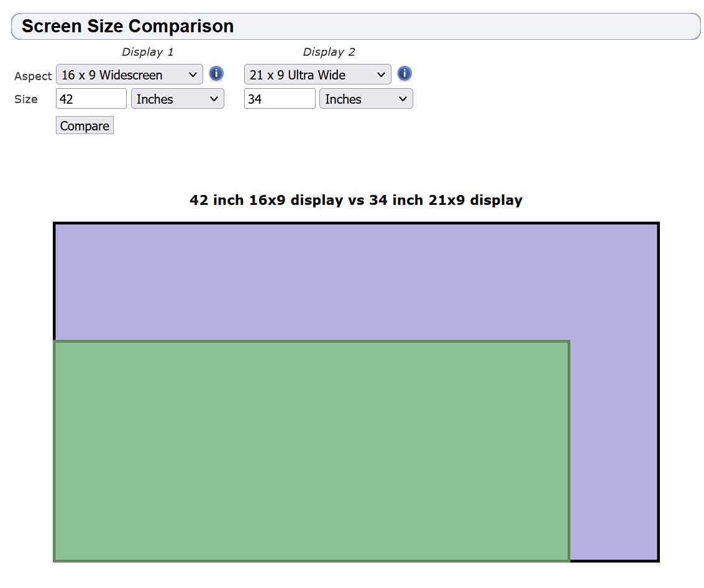Click the Display 1 size field showing 42

[x=91, y=99]
